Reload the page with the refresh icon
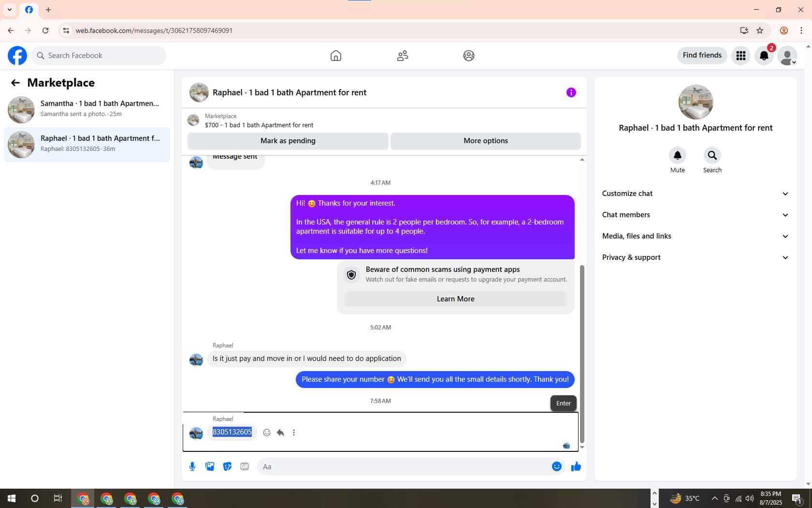The image size is (812, 508). coord(45,30)
